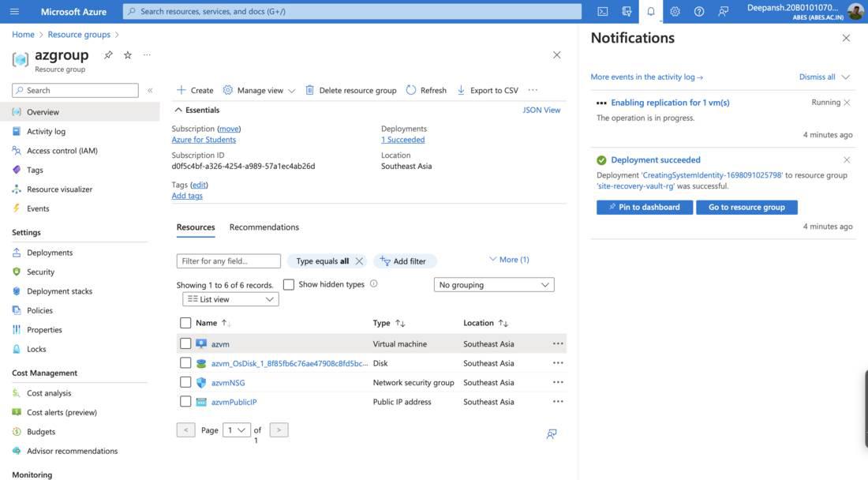This screenshot has width=868, height=480.
Task: Open the notifications bell icon
Action: coord(650,12)
